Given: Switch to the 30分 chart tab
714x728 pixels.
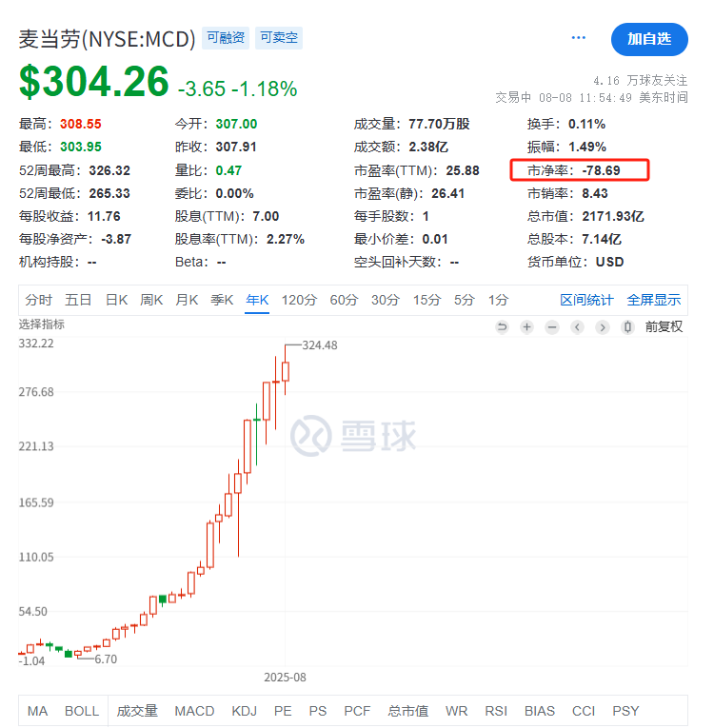Looking at the screenshot, I should [x=386, y=300].
